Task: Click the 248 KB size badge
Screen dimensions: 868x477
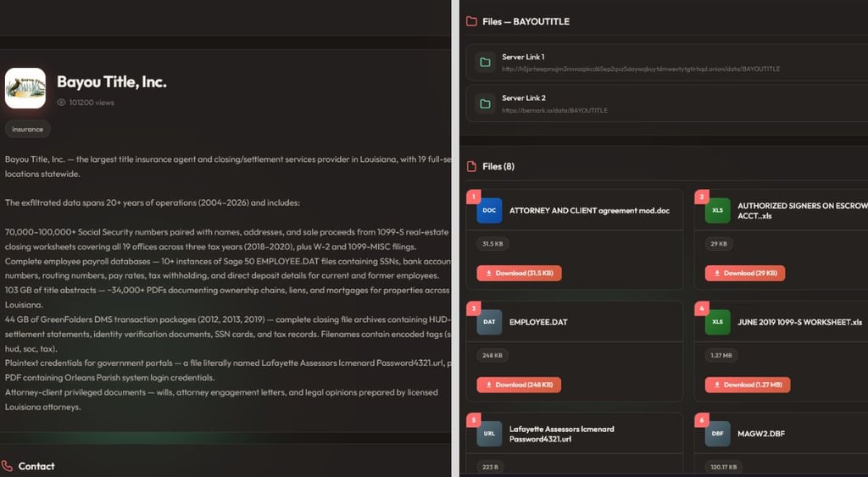Action: (492, 356)
